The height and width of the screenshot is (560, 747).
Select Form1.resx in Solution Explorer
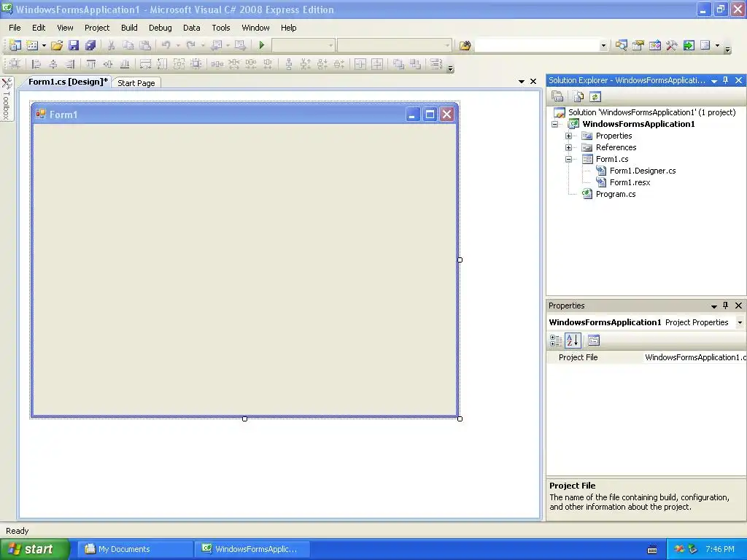pyautogui.click(x=630, y=182)
